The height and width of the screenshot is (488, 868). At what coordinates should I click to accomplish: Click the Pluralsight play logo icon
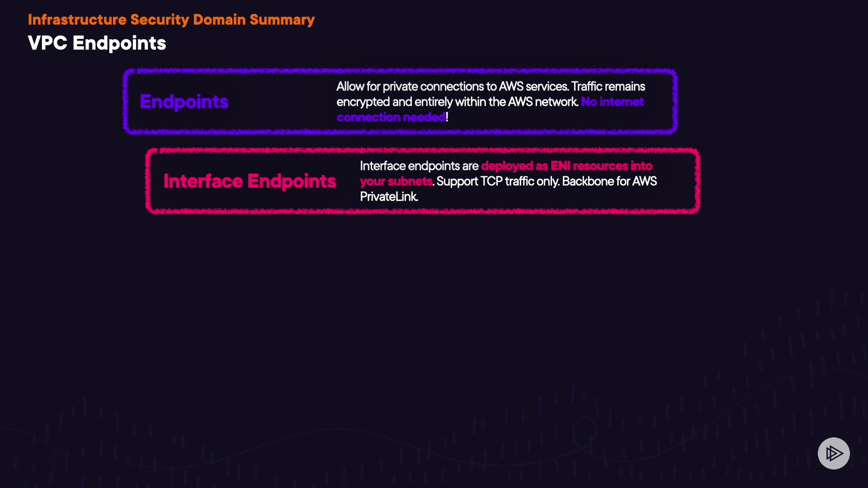point(834,453)
